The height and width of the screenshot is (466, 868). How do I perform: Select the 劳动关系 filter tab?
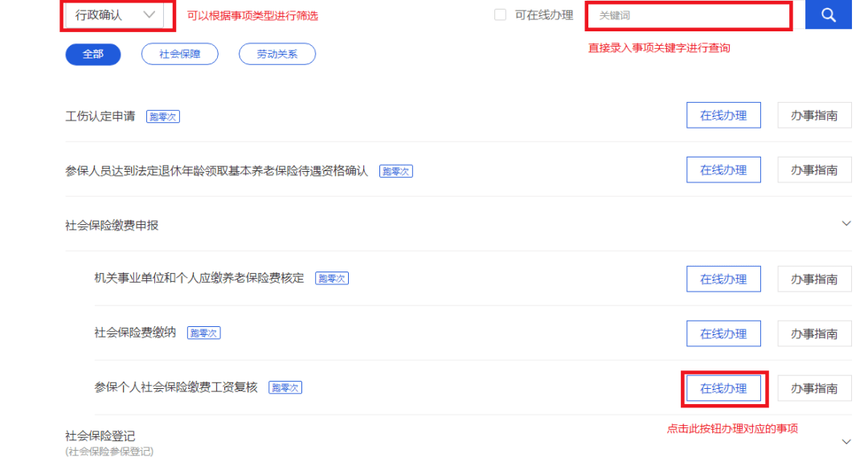click(277, 55)
